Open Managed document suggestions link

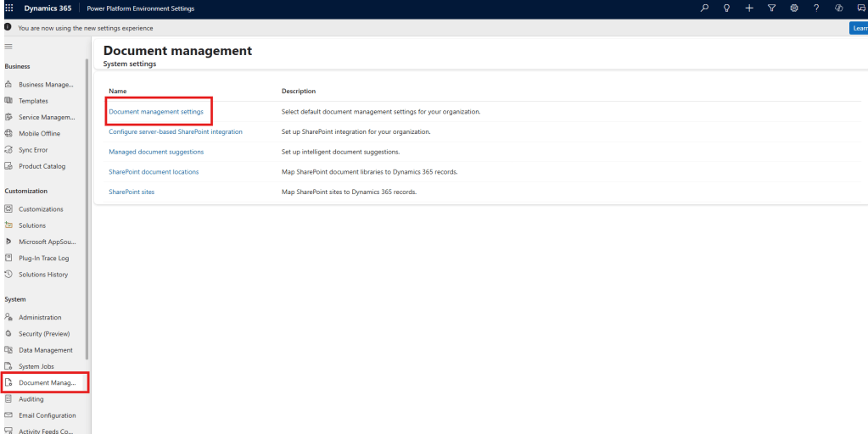(x=155, y=152)
